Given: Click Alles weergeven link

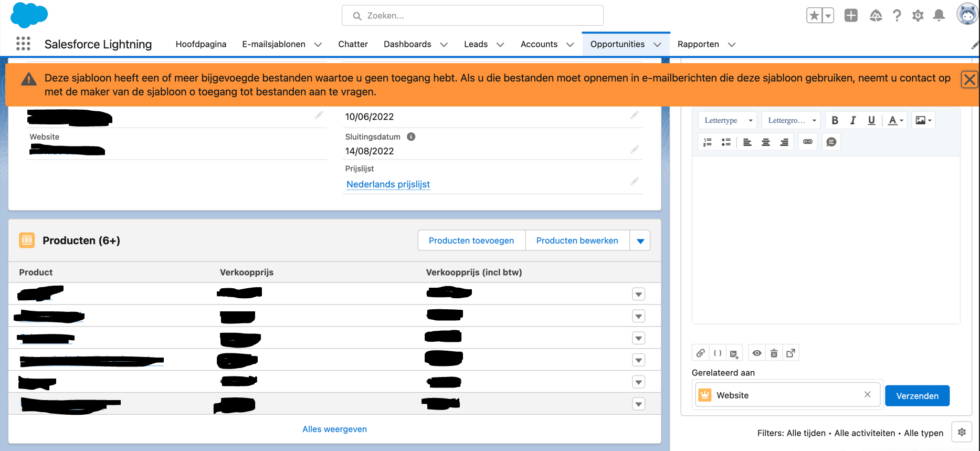Looking at the screenshot, I should click(334, 429).
